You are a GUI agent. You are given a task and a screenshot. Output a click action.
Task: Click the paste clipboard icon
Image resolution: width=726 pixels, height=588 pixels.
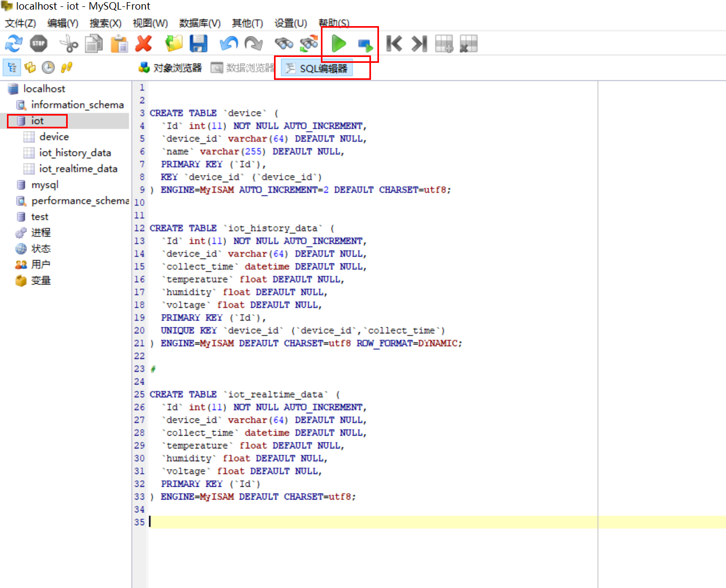119,44
